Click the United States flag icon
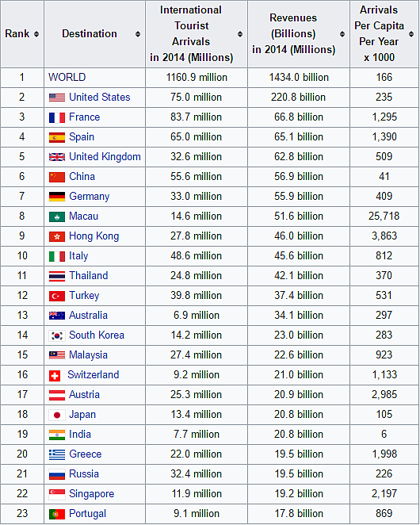This screenshot has height=525, width=420. [57, 98]
